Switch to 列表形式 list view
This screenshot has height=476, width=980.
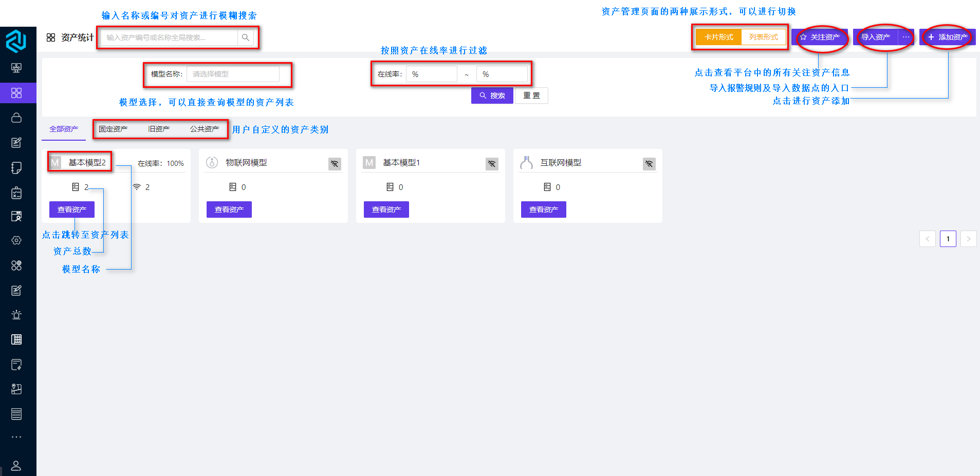click(763, 37)
